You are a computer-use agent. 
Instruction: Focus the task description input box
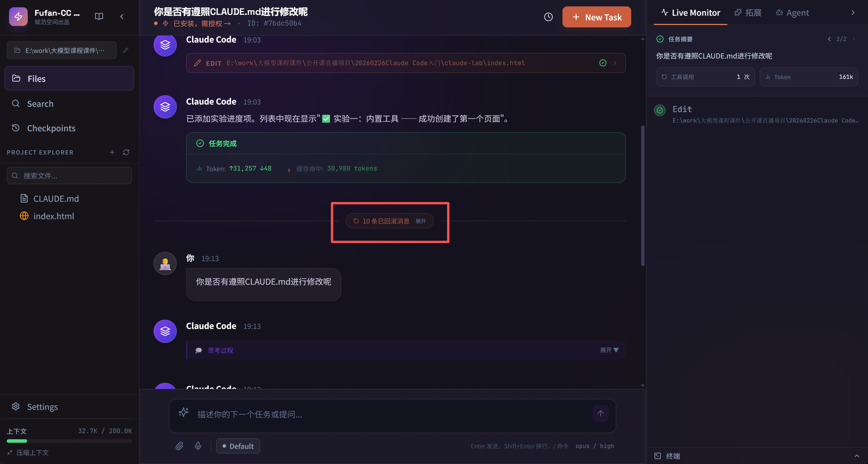coord(393,416)
